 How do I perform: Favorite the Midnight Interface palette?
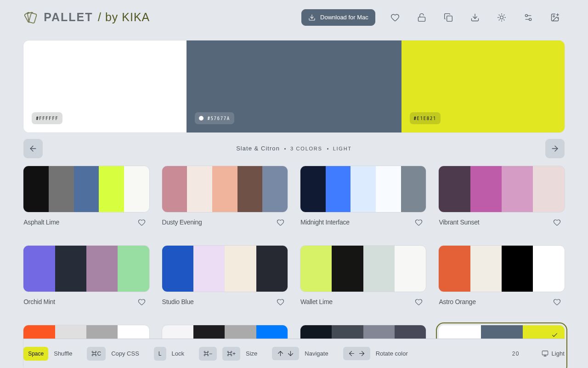pos(418,223)
